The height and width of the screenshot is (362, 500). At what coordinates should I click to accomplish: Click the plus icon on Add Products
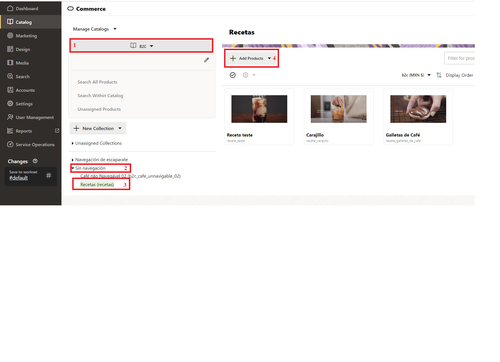(233, 58)
